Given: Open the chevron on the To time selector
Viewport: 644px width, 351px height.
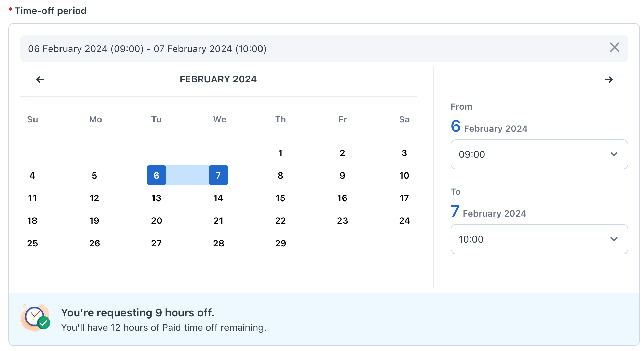Looking at the screenshot, I should point(614,239).
